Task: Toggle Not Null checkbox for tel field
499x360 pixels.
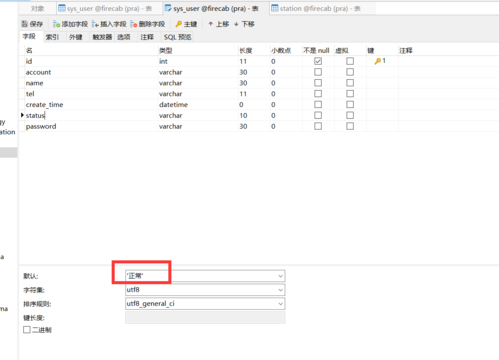Action: pos(318,94)
